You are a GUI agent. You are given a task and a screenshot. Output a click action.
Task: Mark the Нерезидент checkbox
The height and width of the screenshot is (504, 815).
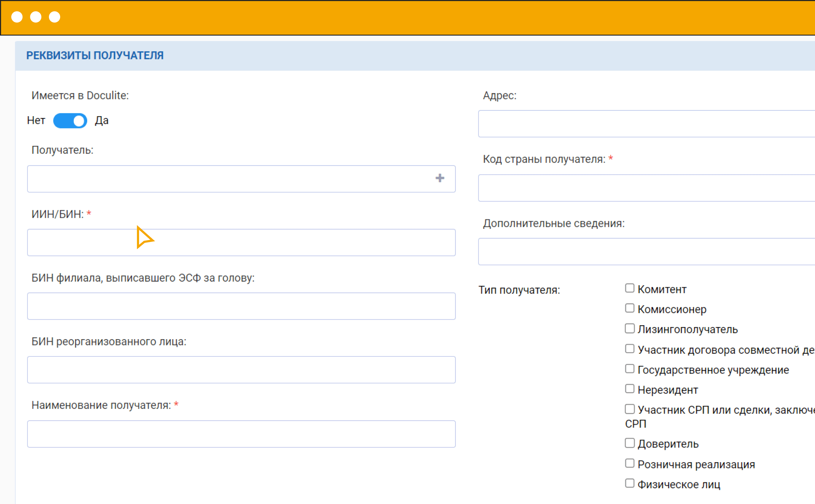(629, 389)
